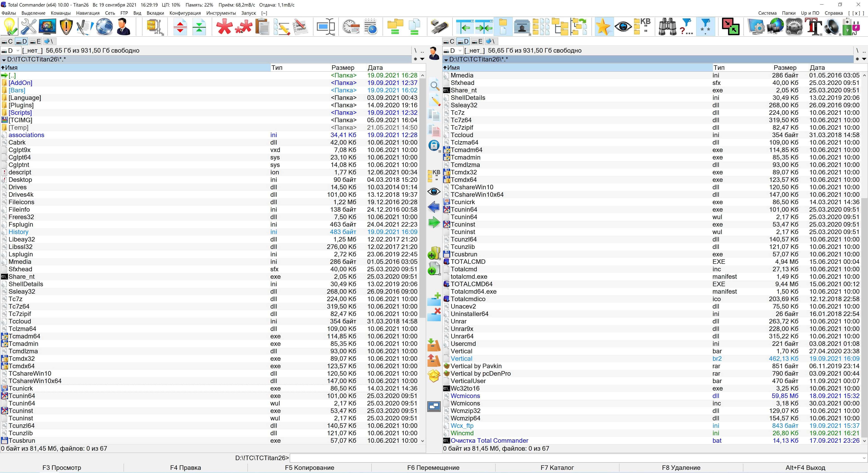
Task: Select drive E in right panel
Action: 477,41
